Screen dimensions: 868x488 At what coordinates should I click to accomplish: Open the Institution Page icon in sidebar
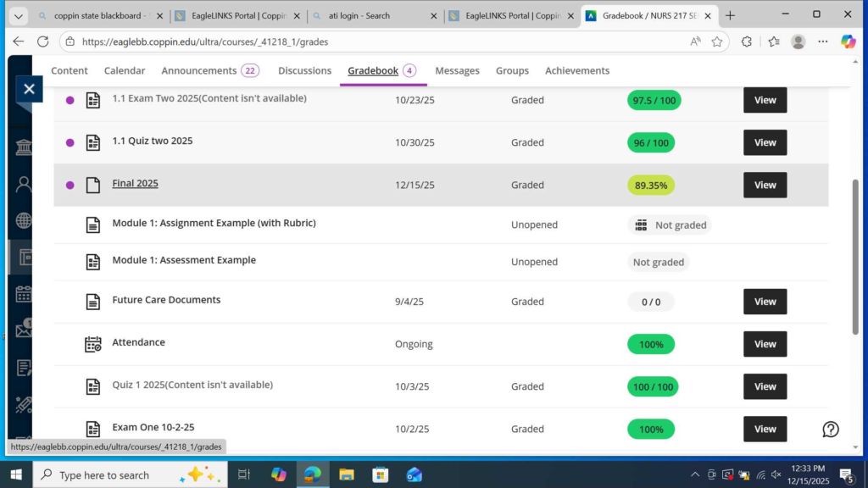click(24, 147)
